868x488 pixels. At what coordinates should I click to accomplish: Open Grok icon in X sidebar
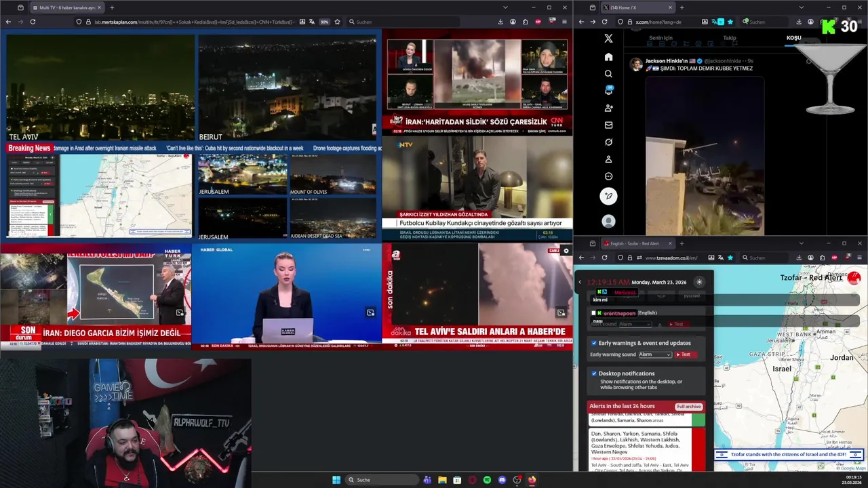pos(608,142)
